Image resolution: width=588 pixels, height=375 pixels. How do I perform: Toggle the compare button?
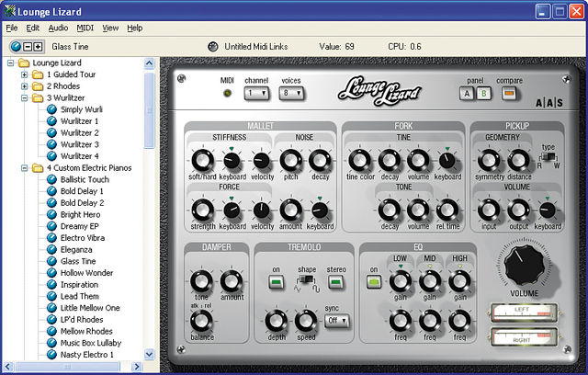click(508, 94)
